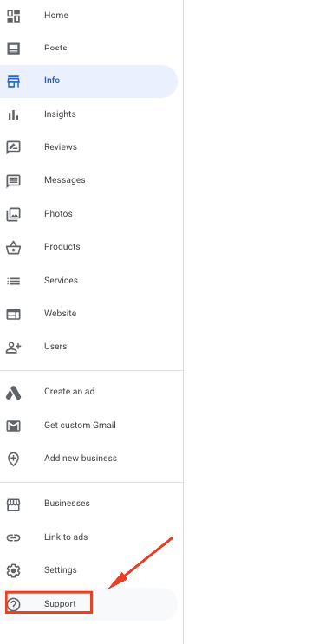Select the Create an ad label

[x=69, y=392]
